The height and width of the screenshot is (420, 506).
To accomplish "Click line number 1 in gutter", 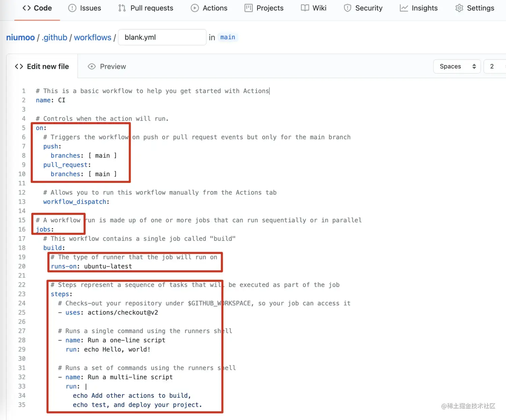I will point(24,91).
